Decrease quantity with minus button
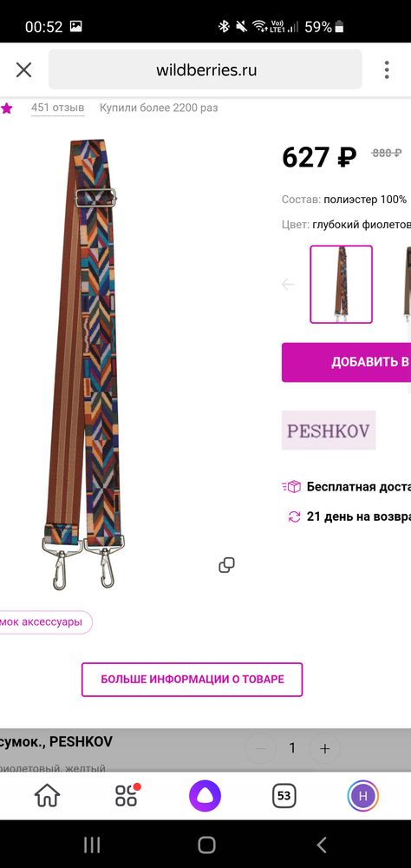 (x=260, y=748)
